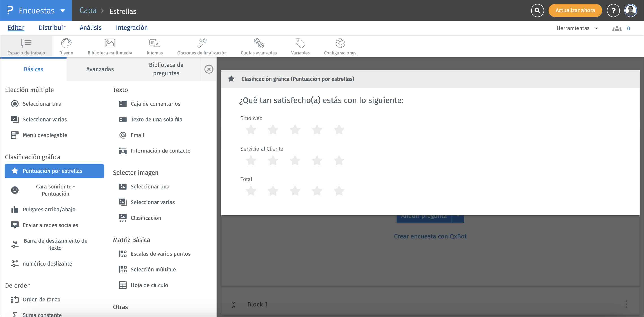Image resolution: width=644 pixels, height=317 pixels.
Task: Click the 'Actualizar ahora' button
Action: click(575, 11)
